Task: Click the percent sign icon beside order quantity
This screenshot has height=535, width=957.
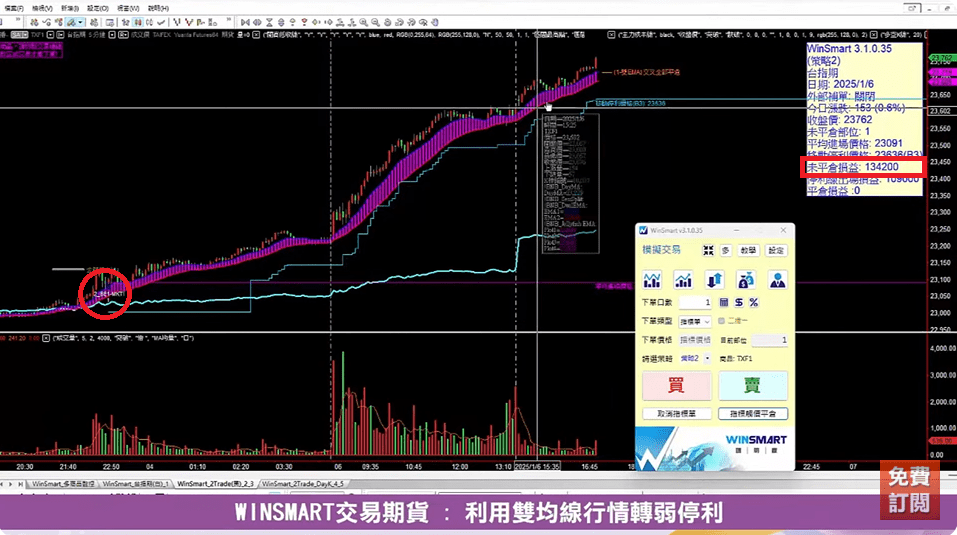Action: click(x=754, y=303)
